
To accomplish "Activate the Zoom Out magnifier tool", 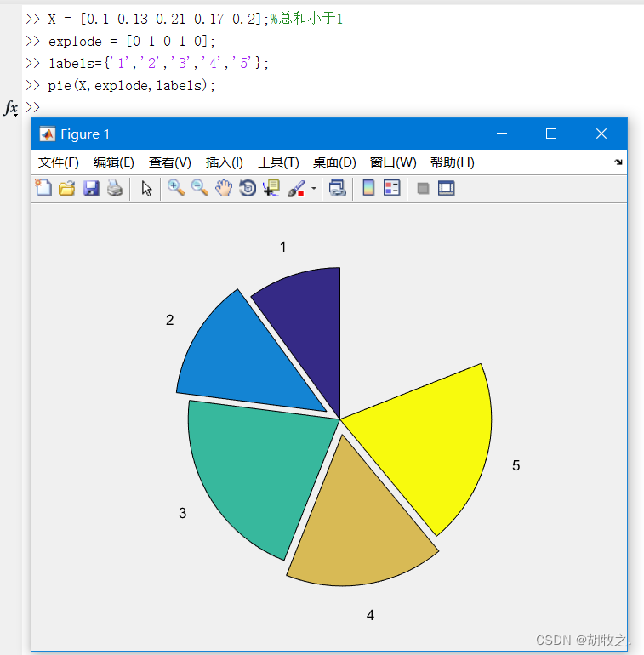I will coord(200,188).
